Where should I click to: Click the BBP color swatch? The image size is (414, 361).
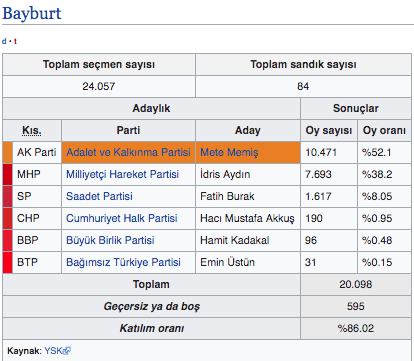point(8,240)
